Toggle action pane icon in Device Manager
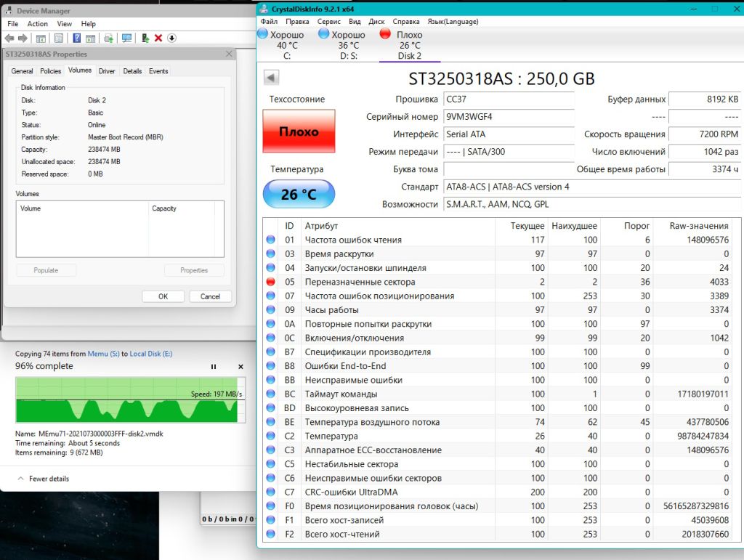The image size is (744, 560). pyautogui.click(x=91, y=38)
